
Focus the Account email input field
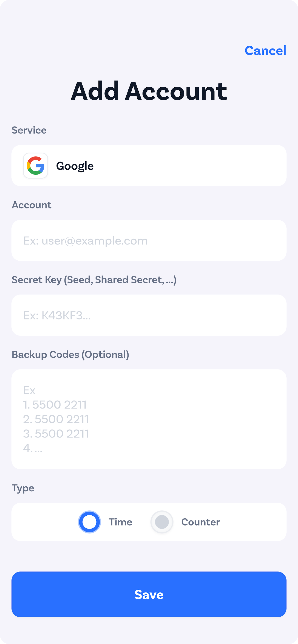[x=149, y=240]
